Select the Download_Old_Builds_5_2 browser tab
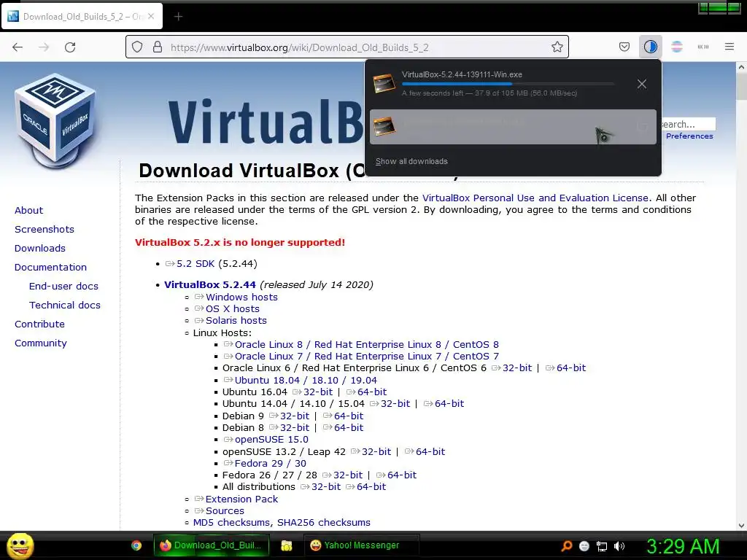Viewport: 747px width, 560px height. pyautogui.click(x=82, y=17)
